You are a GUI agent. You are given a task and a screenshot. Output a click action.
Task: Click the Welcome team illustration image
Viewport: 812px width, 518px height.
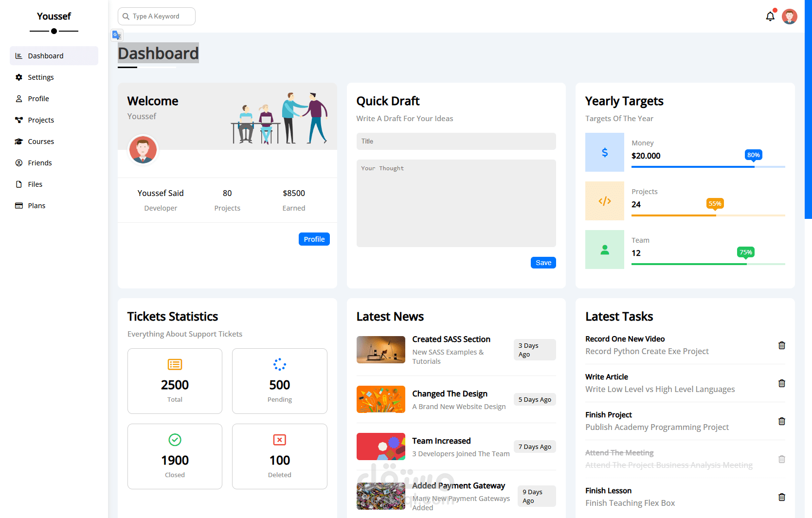pos(279,118)
